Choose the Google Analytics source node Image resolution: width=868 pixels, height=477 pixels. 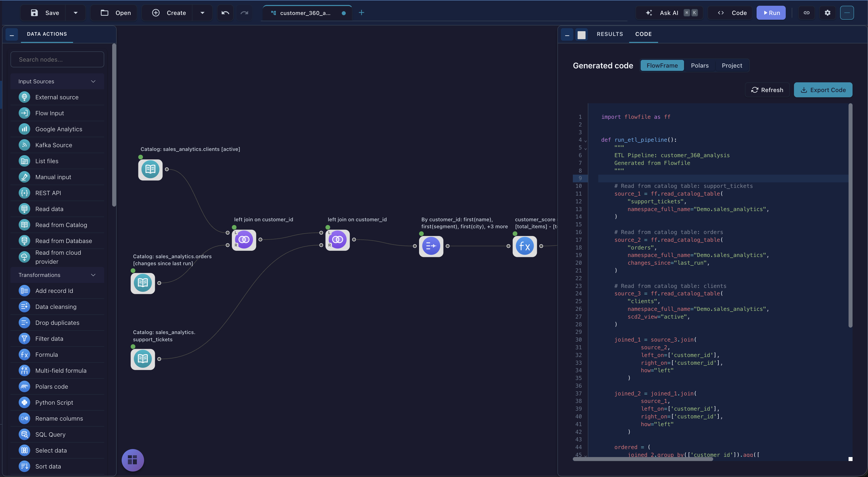[x=57, y=129]
